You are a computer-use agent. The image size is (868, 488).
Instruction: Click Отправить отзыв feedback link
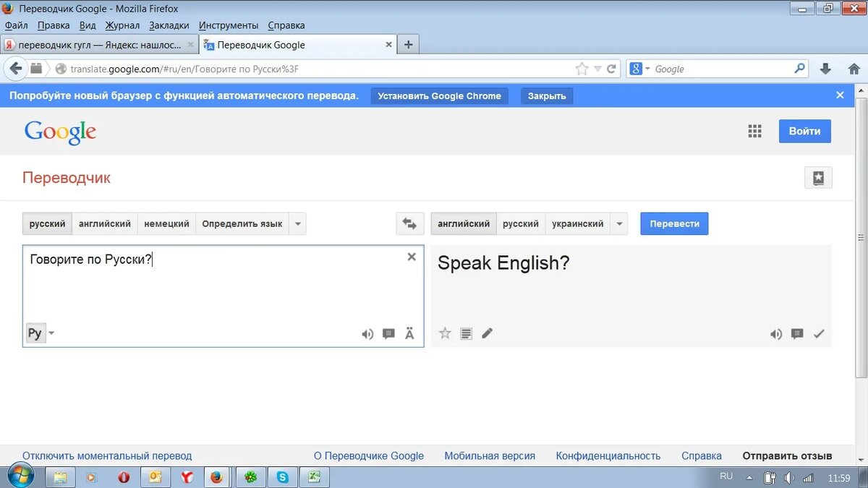tap(787, 456)
